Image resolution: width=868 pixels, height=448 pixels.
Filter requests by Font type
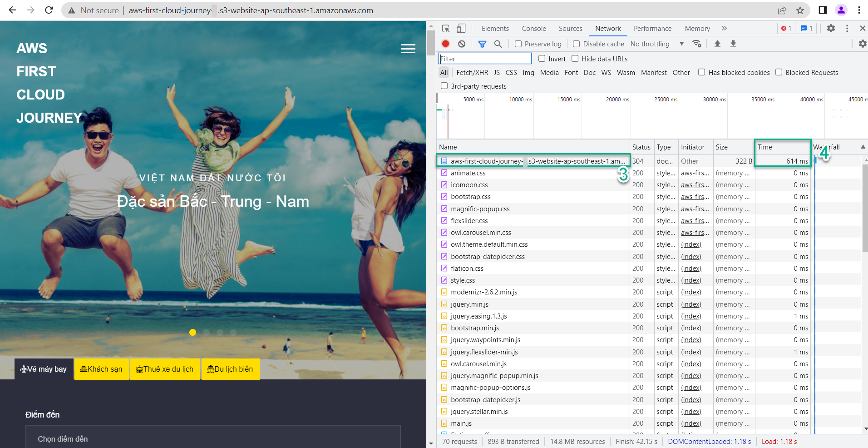[571, 72]
